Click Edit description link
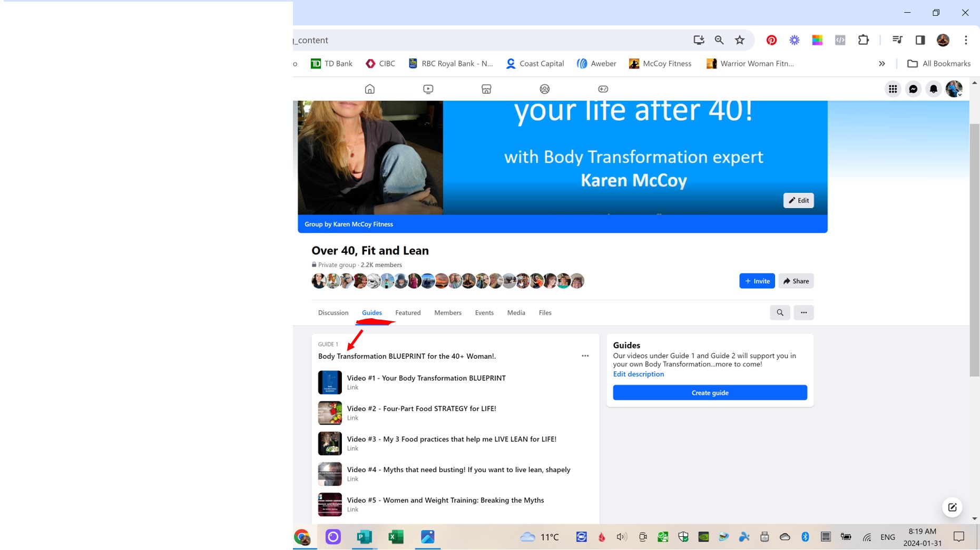This screenshot has width=980, height=550. 638,374
